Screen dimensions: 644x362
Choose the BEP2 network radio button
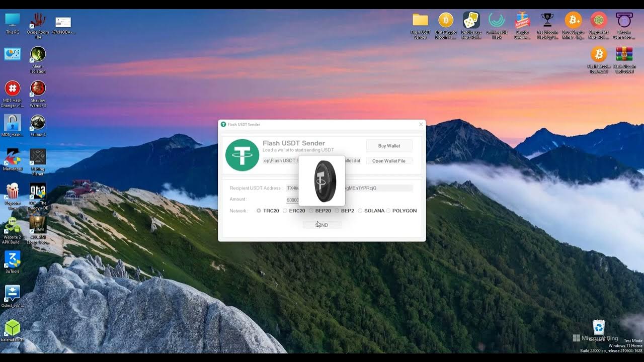(345, 211)
